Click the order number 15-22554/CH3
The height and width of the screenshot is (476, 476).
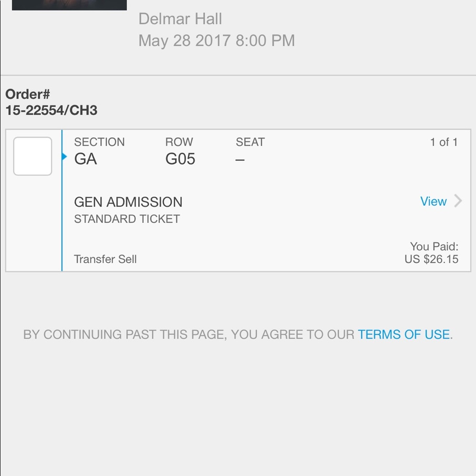coord(51,110)
